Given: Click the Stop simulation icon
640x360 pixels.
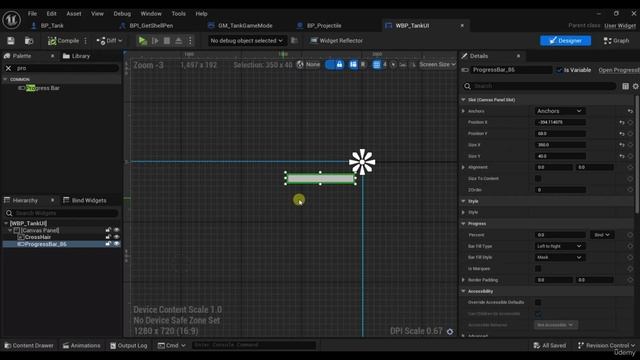Looking at the screenshot, I should (x=167, y=41).
